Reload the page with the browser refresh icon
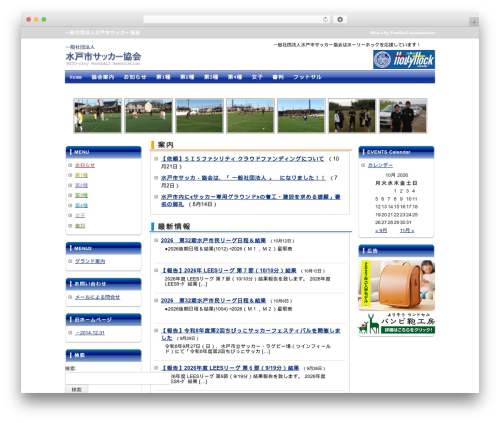Image resolution: width=500 pixels, height=423 pixels. (325, 19)
